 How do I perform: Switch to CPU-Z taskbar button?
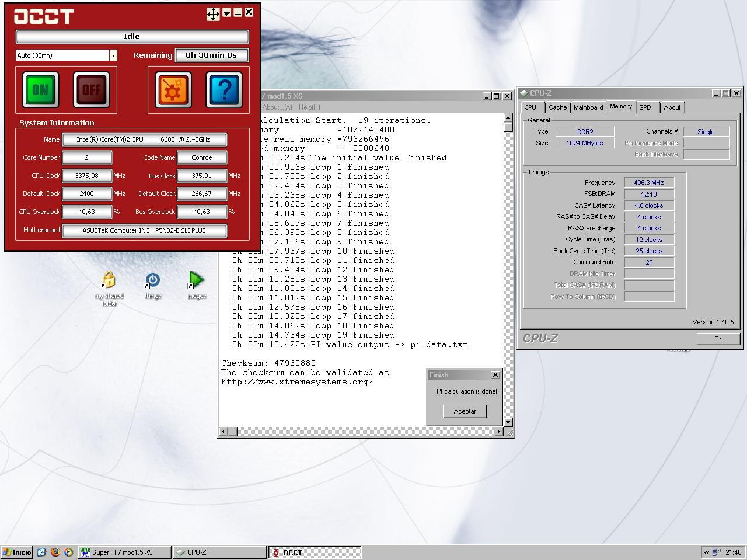coord(219,552)
